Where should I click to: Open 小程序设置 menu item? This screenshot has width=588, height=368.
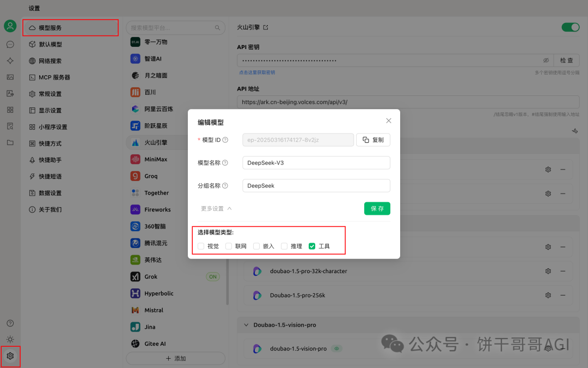(70, 127)
